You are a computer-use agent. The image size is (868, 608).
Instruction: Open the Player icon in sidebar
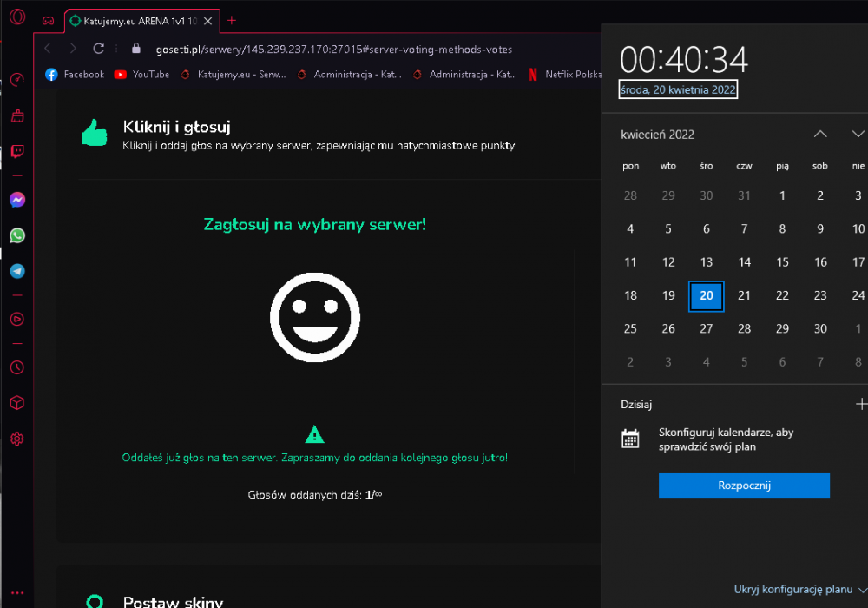point(17,319)
